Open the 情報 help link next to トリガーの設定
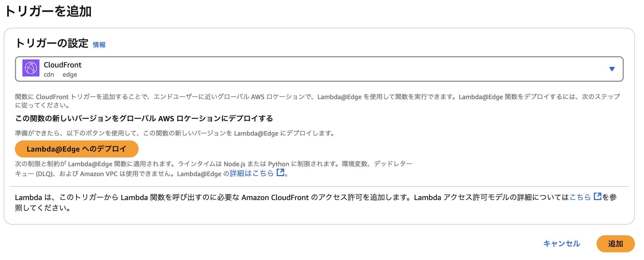 tap(99, 45)
